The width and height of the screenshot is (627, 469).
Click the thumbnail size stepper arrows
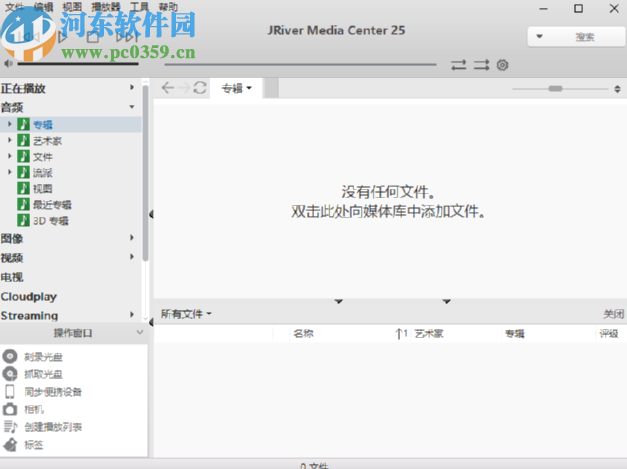click(x=617, y=89)
